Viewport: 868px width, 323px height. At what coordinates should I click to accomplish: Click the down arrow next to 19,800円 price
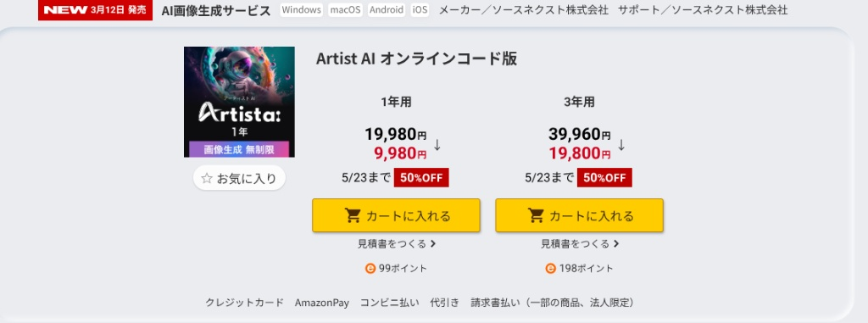621,145
